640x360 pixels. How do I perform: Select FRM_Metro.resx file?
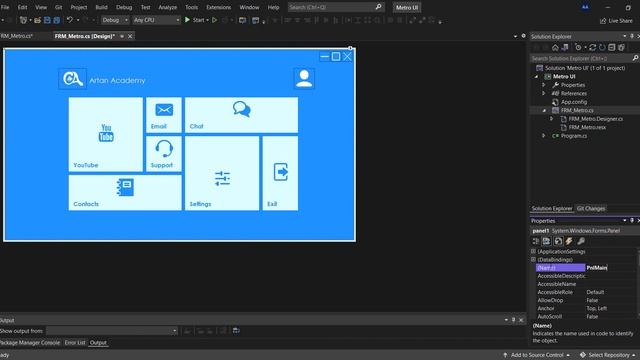(x=587, y=127)
